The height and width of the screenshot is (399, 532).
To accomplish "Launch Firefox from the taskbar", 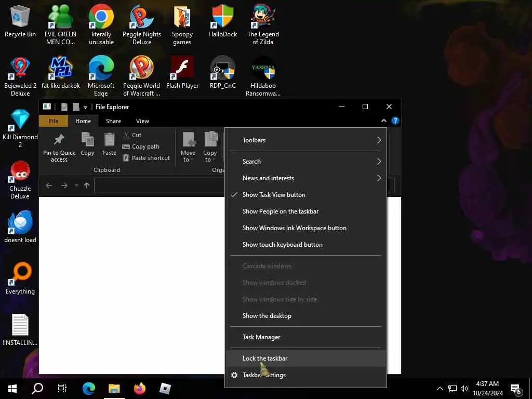I will 139,389.
